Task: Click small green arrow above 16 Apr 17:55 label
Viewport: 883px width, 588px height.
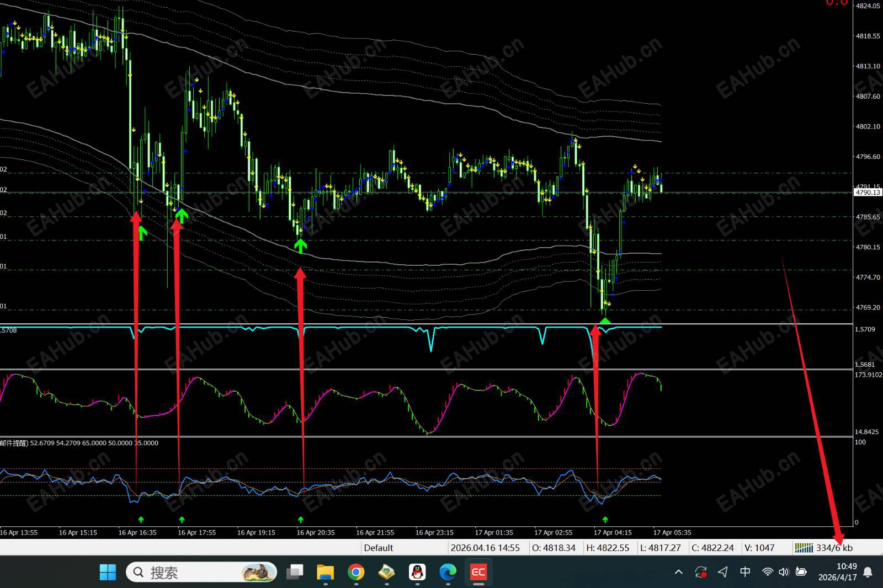Action: tap(182, 520)
